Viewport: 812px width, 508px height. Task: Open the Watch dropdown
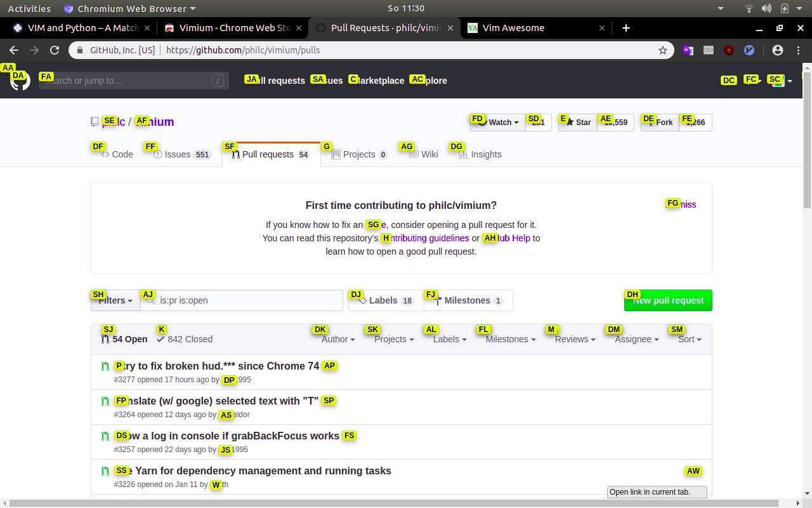(497, 122)
